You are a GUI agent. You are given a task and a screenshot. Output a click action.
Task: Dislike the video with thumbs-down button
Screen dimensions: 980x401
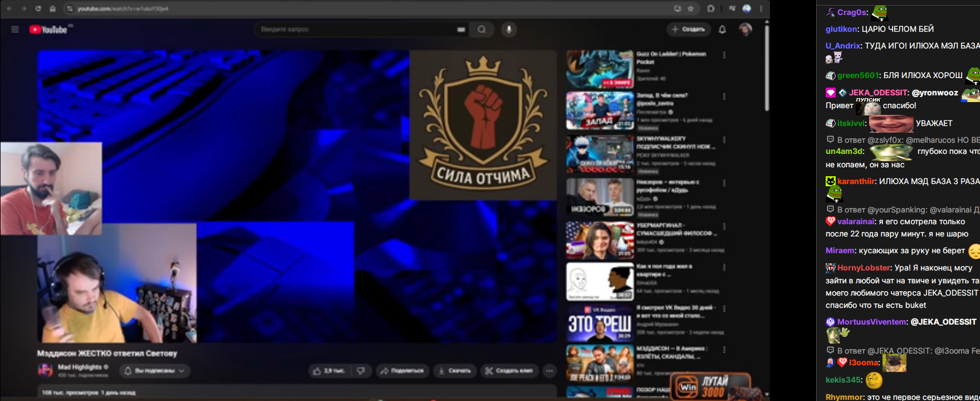[361, 370]
